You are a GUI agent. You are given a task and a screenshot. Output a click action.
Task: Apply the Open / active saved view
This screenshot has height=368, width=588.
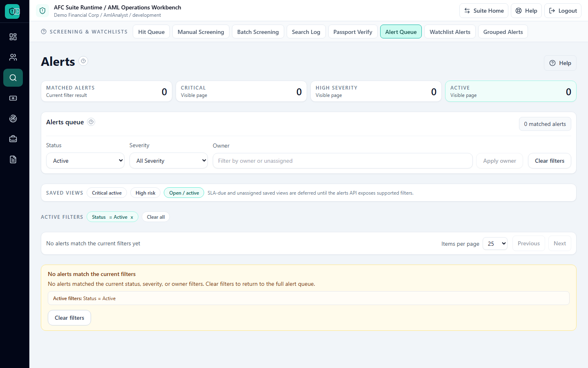(x=184, y=193)
